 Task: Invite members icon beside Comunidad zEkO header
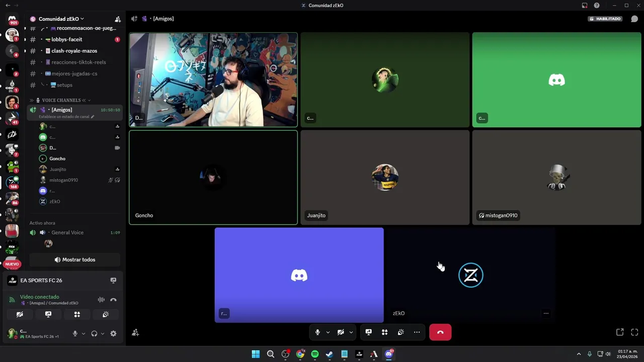coord(118,19)
